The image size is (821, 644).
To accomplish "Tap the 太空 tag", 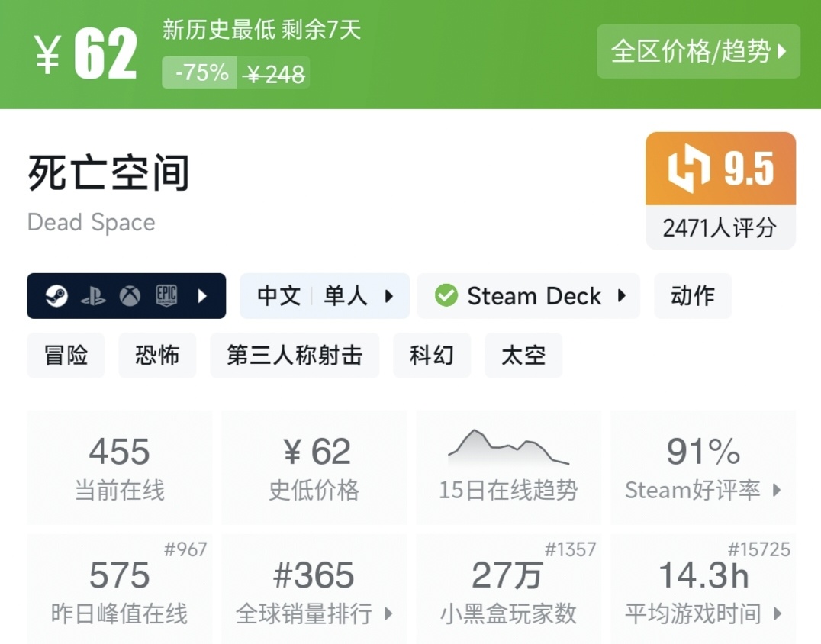I will [523, 356].
